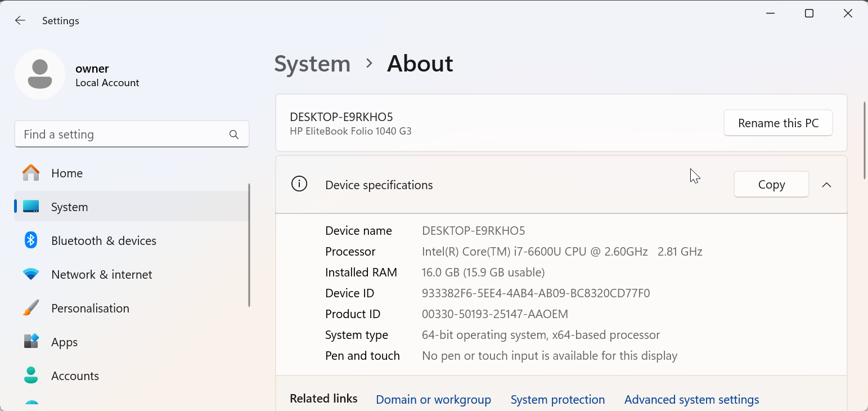The width and height of the screenshot is (868, 411).
Task: Open Home via the house icon
Action: coord(31,173)
